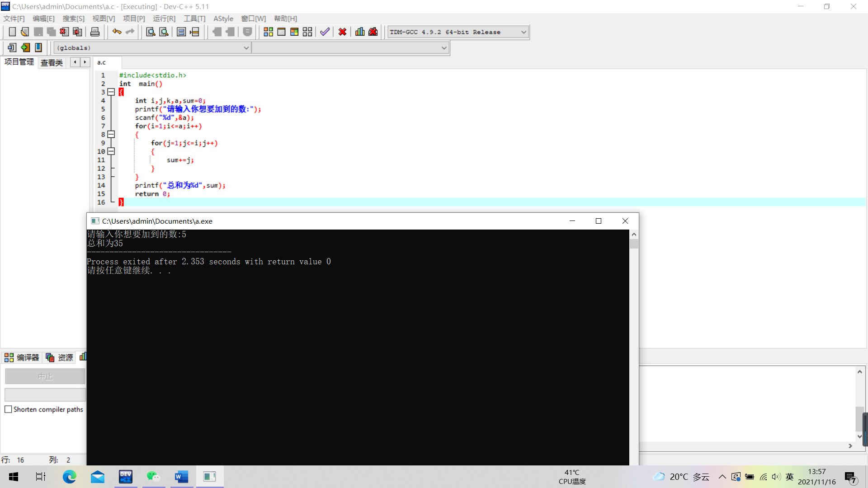868x488 pixels.
Task: Click the Find magnifier icon
Action: coord(151,32)
